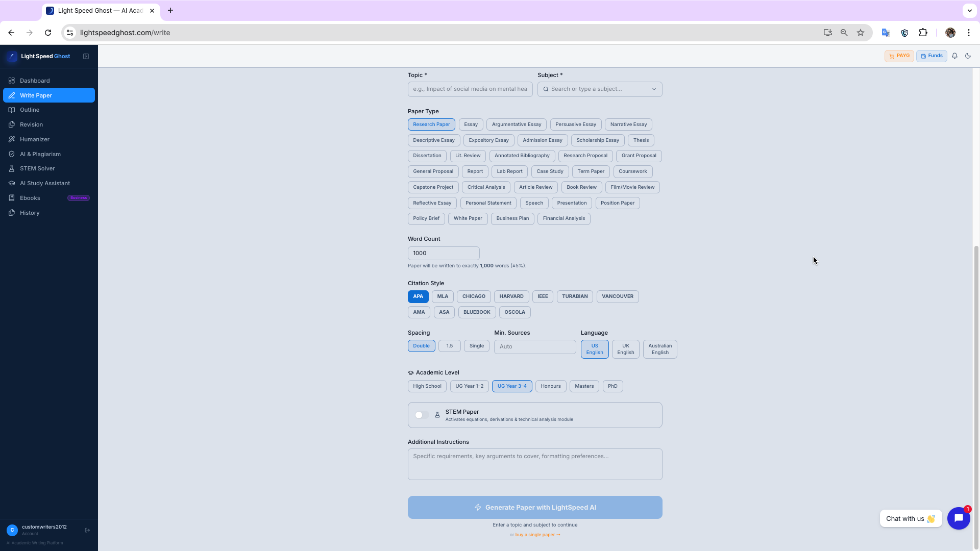Select MLA citation style

pos(443,296)
